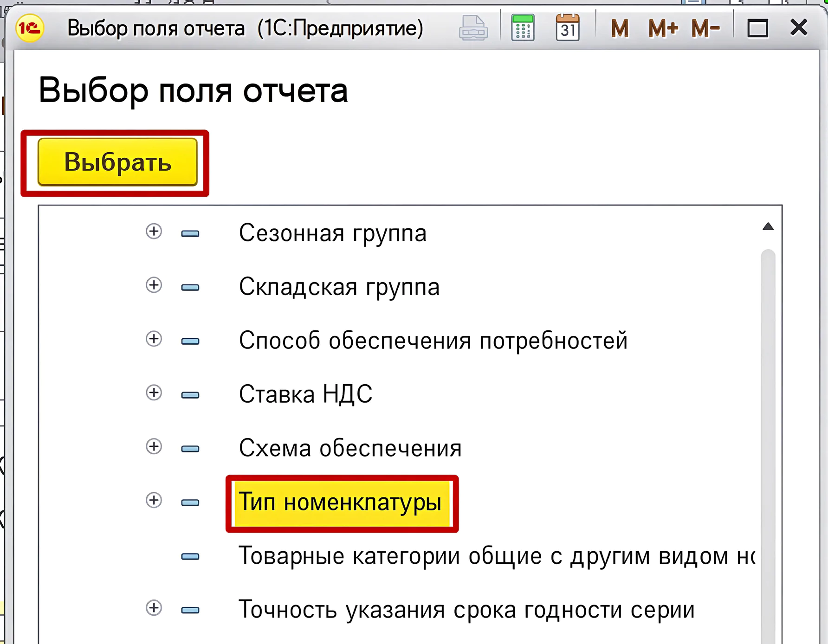This screenshot has height=644, width=828.
Task: Select the Товарные категории общие row
Action: click(497, 556)
